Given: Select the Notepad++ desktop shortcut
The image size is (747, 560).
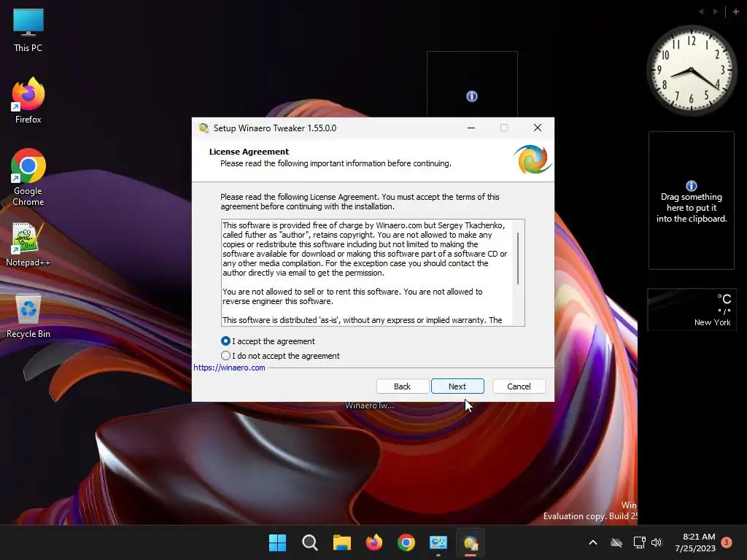Looking at the screenshot, I should [x=28, y=245].
